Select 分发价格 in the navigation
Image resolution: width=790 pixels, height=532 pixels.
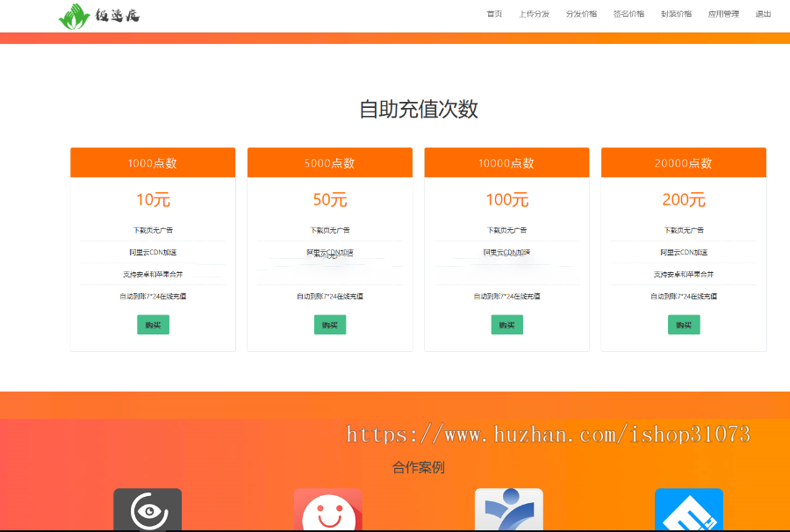point(583,13)
